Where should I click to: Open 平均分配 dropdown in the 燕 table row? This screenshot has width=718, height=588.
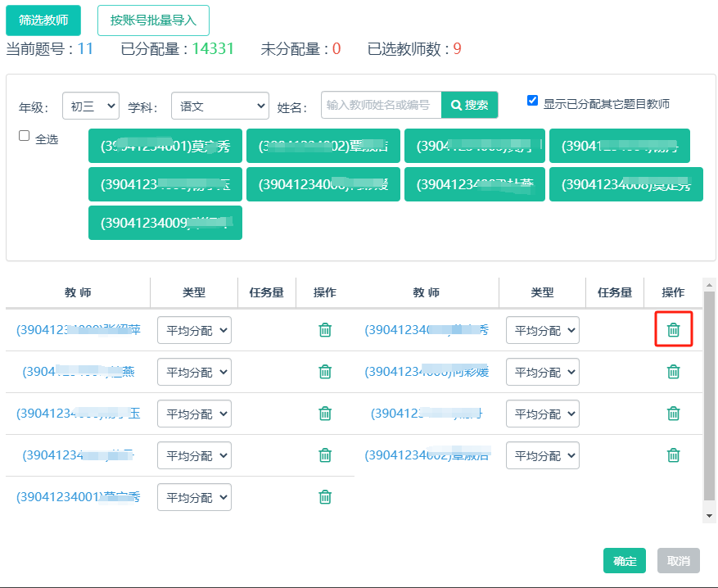coord(194,372)
